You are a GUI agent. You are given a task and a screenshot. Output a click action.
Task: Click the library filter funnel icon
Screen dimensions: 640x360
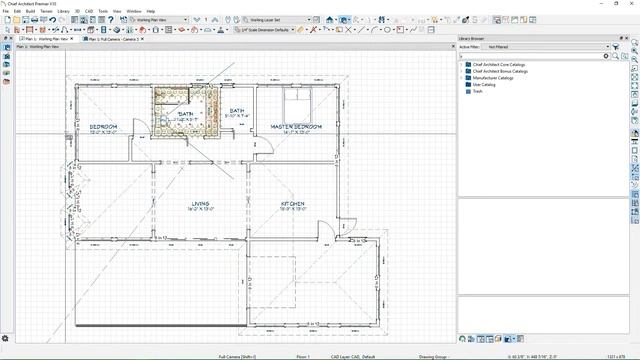tap(616, 47)
